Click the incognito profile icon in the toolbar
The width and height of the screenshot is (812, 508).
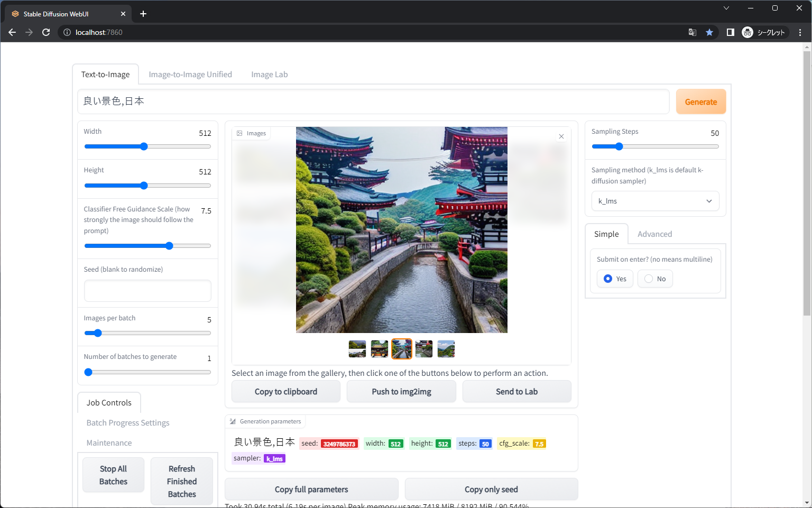point(747,32)
